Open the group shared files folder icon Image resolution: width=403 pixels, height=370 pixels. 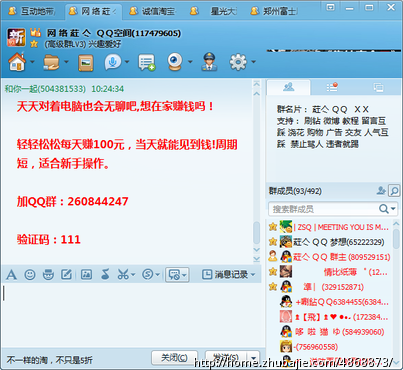(51, 62)
